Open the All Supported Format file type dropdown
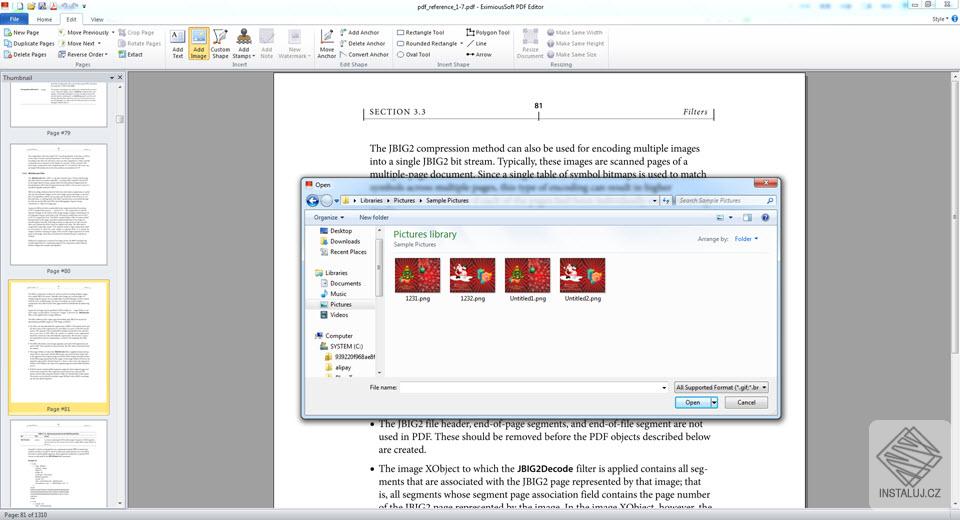The width and height of the screenshot is (960, 520). click(x=721, y=387)
